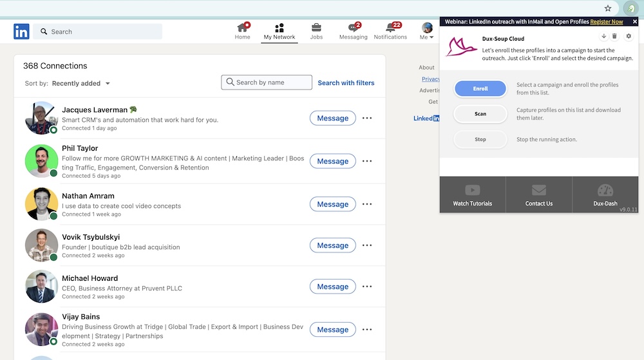Click 'I use data to create cool video concepts'
Viewport: 644px width, 360px height.
point(121,206)
